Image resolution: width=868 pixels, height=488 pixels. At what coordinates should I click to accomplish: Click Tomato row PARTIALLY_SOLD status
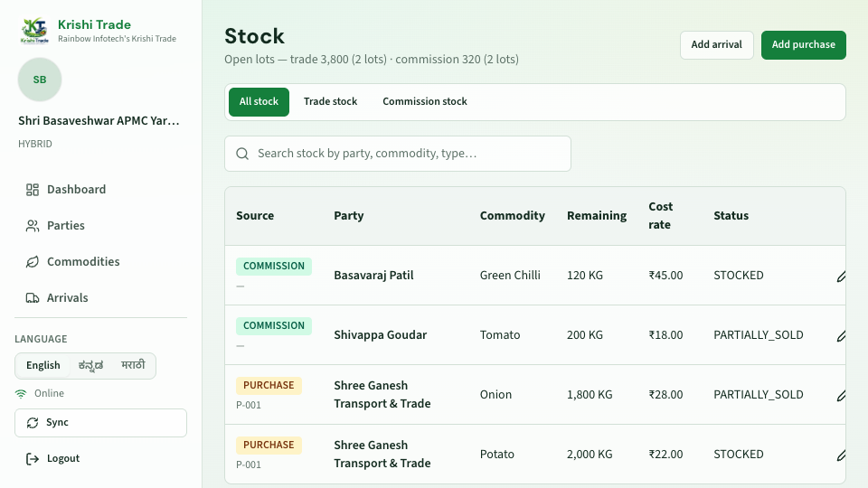click(758, 335)
